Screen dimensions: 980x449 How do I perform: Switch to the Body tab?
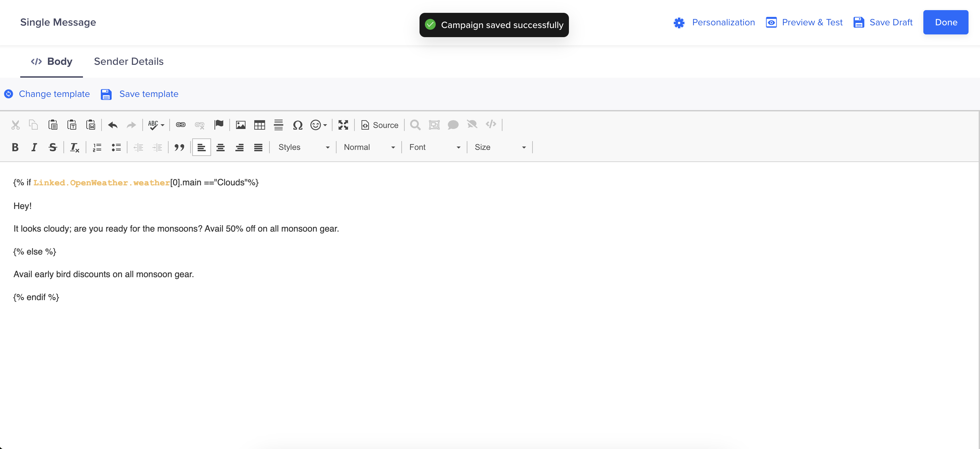click(51, 61)
